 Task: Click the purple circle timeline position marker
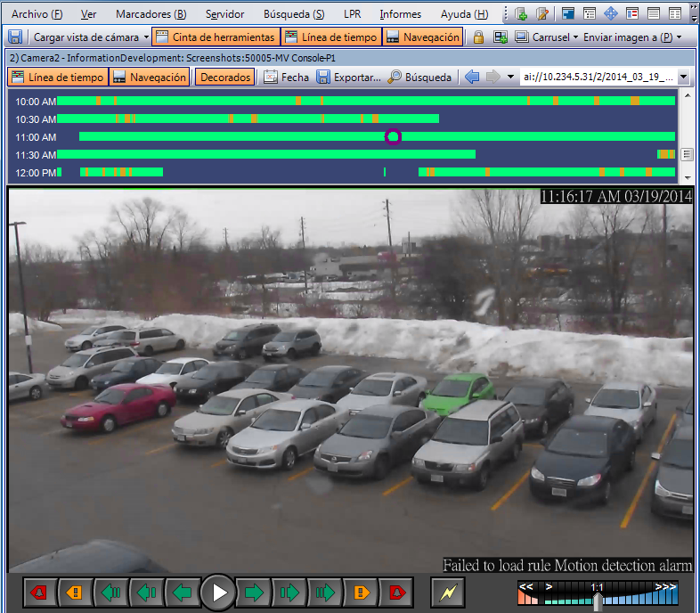coord(394,136)
